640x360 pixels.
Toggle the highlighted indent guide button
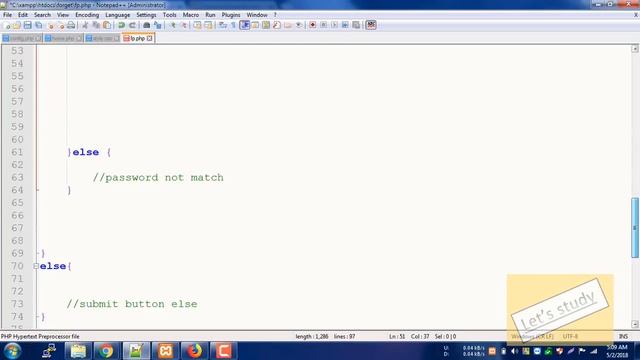244,25
